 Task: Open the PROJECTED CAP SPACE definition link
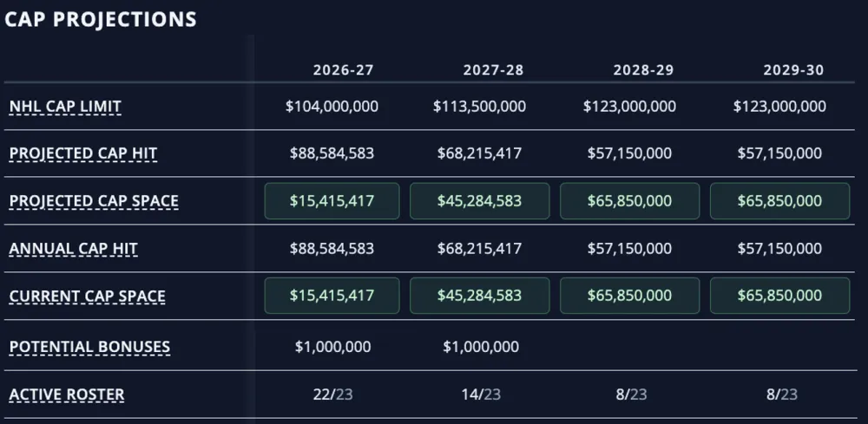(94, 201)
